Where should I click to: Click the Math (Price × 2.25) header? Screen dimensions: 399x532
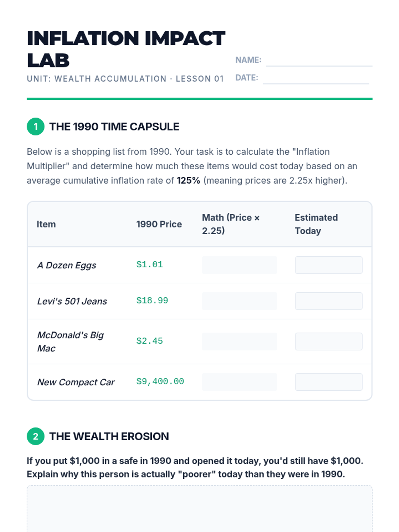click(x=231, y=224)
